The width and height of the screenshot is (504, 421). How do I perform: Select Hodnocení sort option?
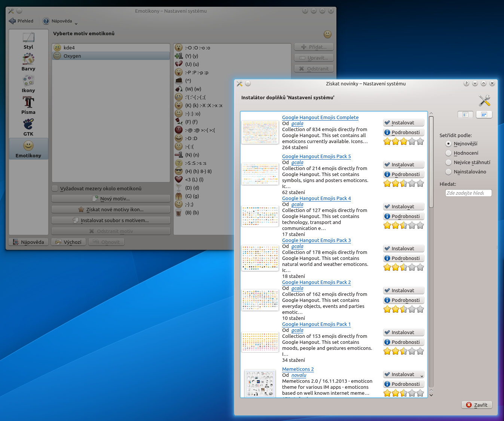[448, 153]
